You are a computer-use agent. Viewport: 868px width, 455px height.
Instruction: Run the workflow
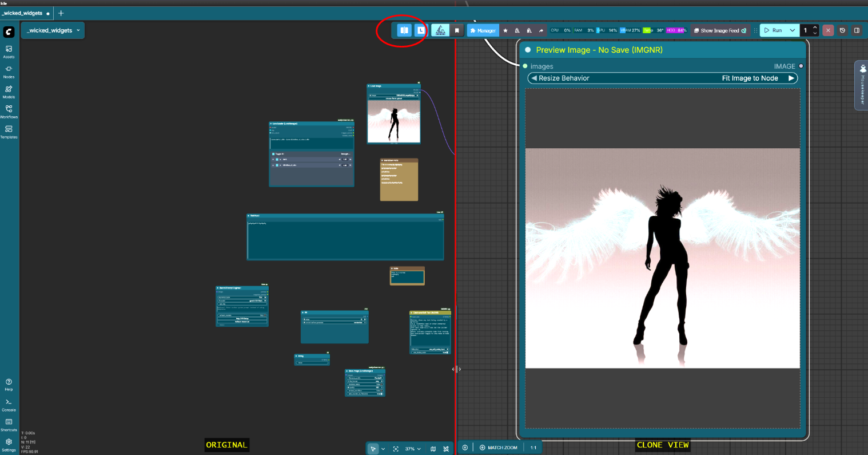point(773,30)
